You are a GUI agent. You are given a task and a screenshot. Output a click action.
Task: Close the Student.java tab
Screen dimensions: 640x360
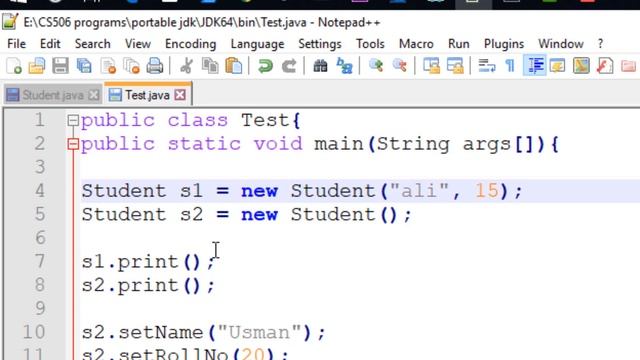tap(94, 95)
